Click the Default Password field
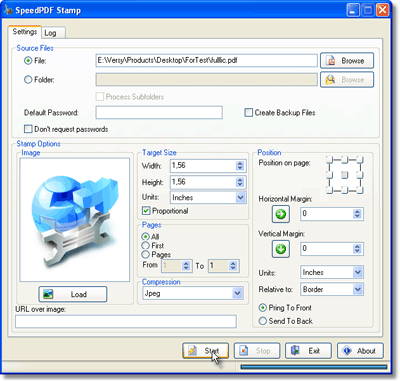The height and width of the screenshot is (382, 400). click(x=159, y=113)
